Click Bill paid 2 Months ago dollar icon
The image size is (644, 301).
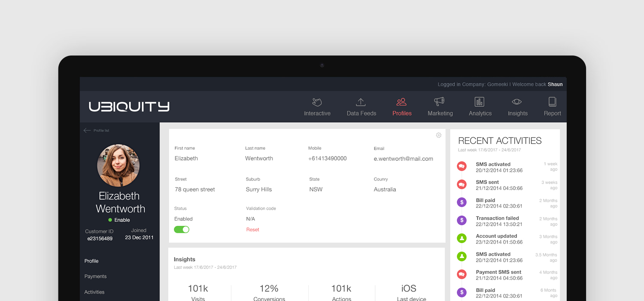[462, 202]
